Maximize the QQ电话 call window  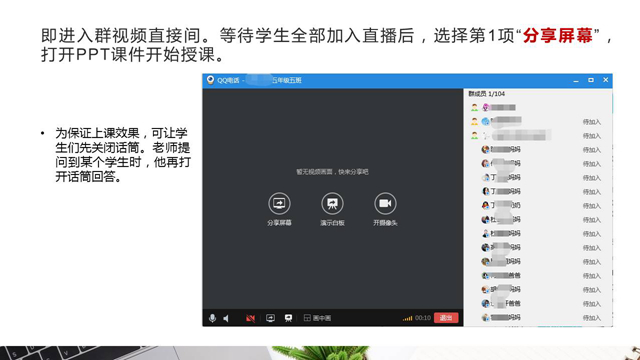591,80
